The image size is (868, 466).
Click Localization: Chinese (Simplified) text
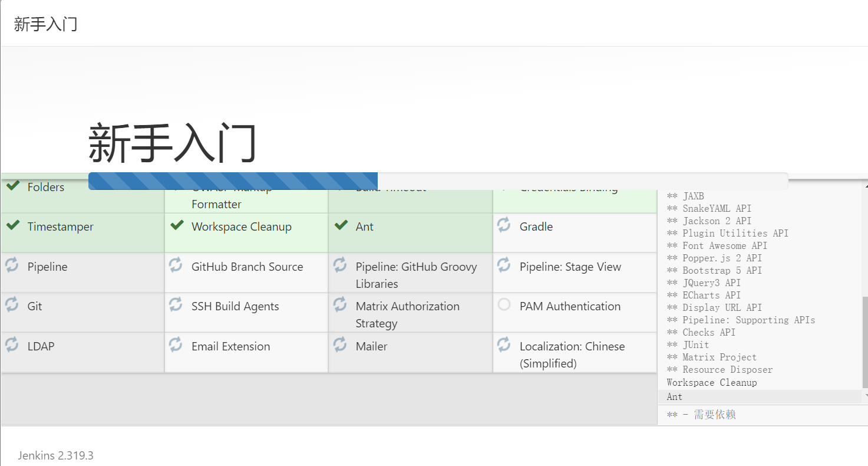pos(572,355)
